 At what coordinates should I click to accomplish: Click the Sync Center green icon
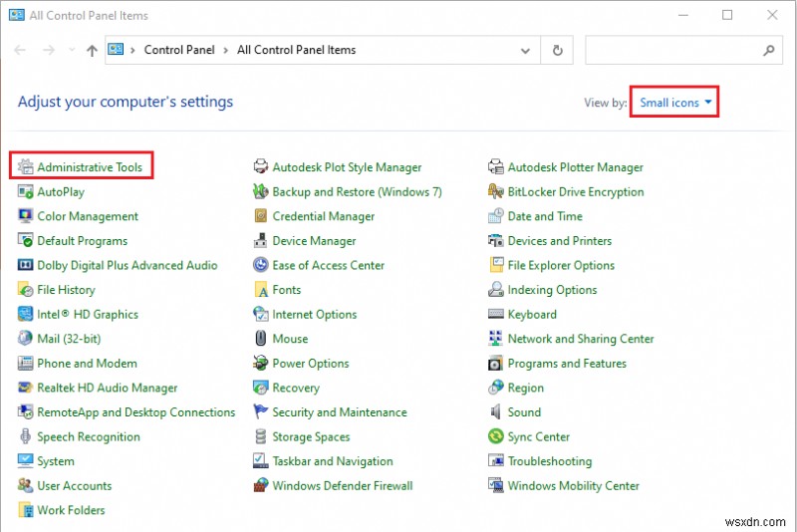tap(496, 437)
